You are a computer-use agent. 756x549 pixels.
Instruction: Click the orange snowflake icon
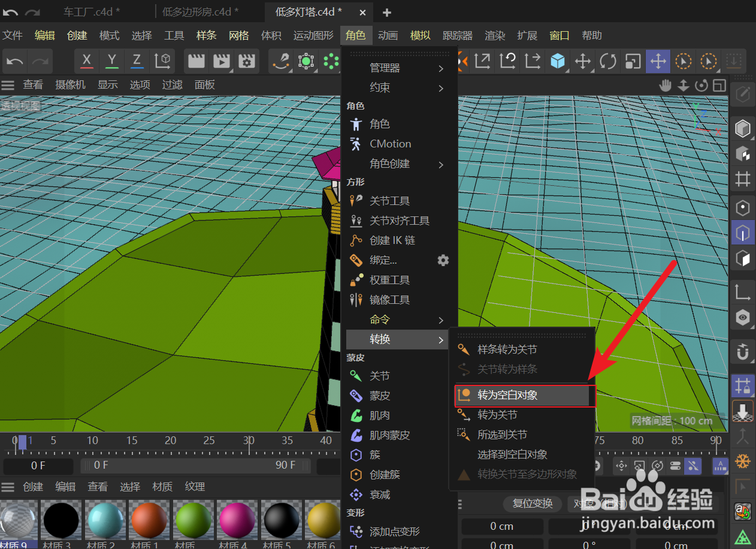point(743,461)
